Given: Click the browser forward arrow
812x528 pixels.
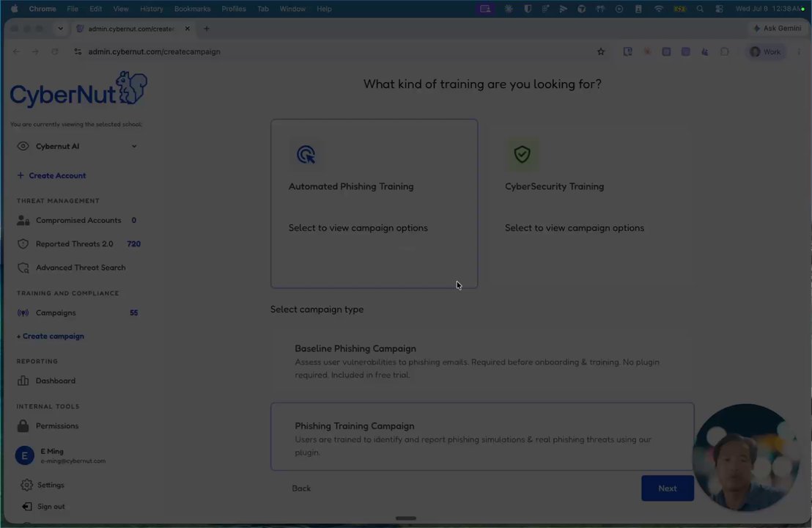Looking at the screenshot, I should [35, 52].
